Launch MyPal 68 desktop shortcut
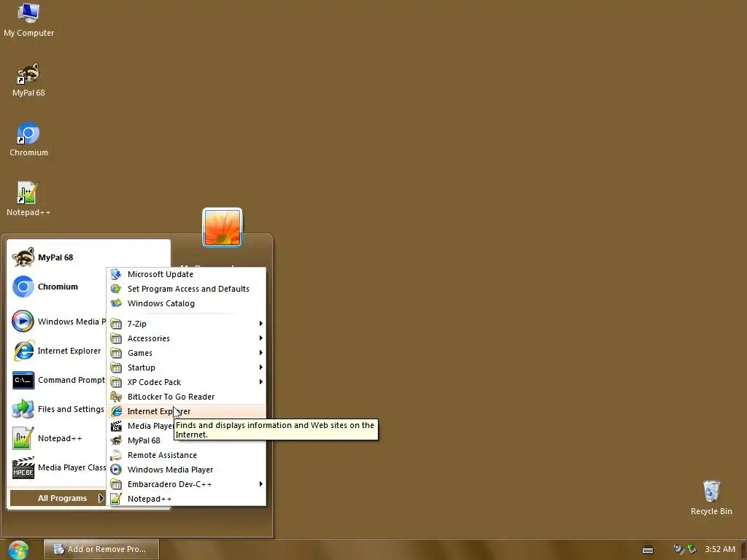Image resolution: width=747 pixels, height=560 pixels. click(28, 79)
